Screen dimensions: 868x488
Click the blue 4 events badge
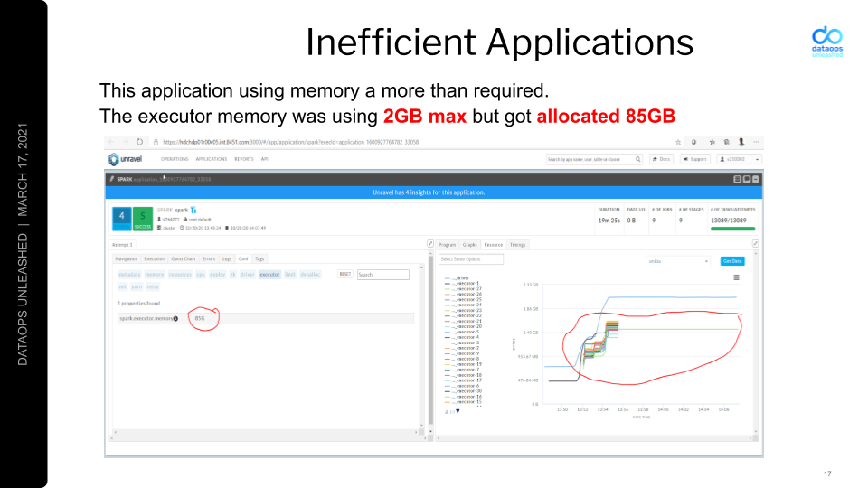pyautogui.click(x=122, y=219)
